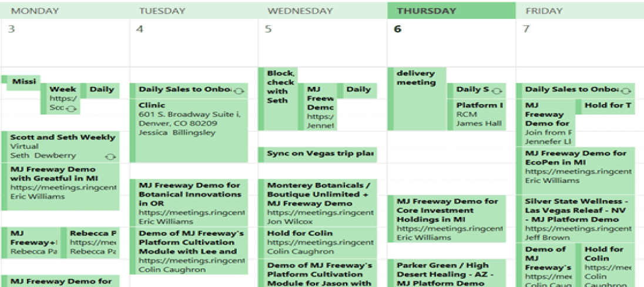Open MJ Freeway Demo for Core Investment Holdings

pyautogui.click(x=447, y=219)
